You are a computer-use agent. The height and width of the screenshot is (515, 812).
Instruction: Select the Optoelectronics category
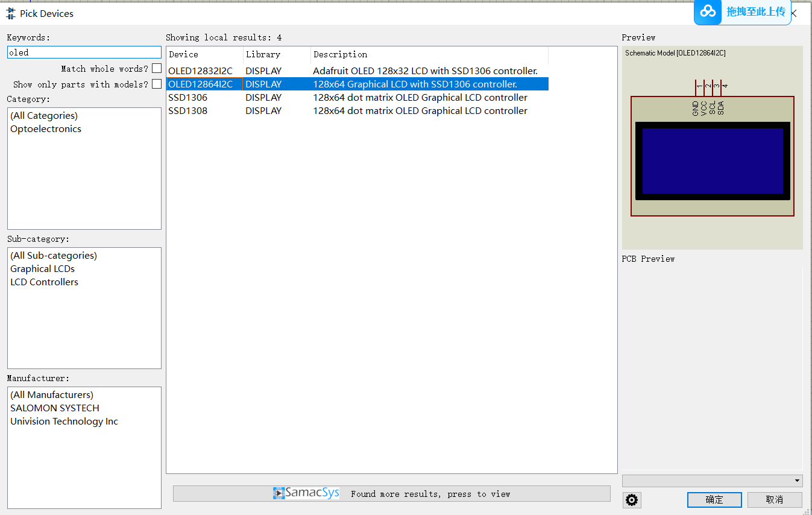coord(45,128)
